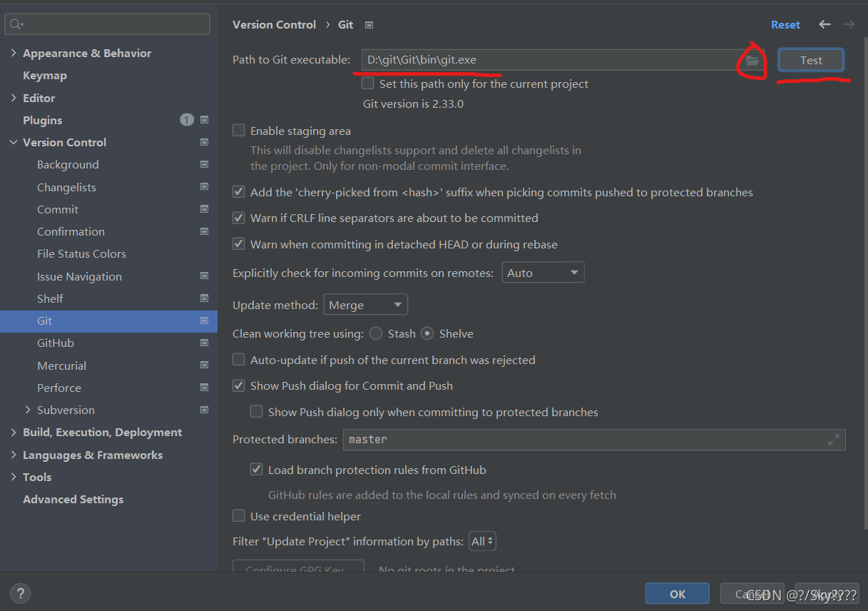Click project icon next to Mercurial
This screenshot has height=611, width=868.
pyautogui.click(x=205, y=365)
